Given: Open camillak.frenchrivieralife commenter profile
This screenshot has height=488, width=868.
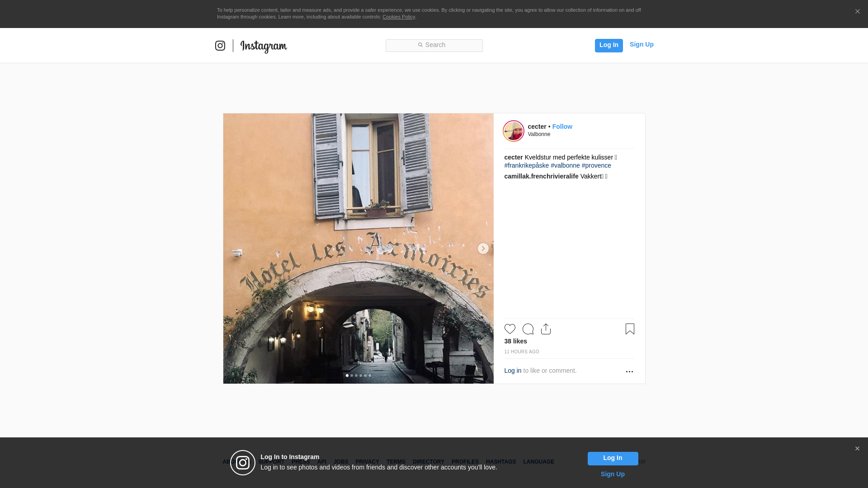Looking at the screenshot, I should 541,176.
